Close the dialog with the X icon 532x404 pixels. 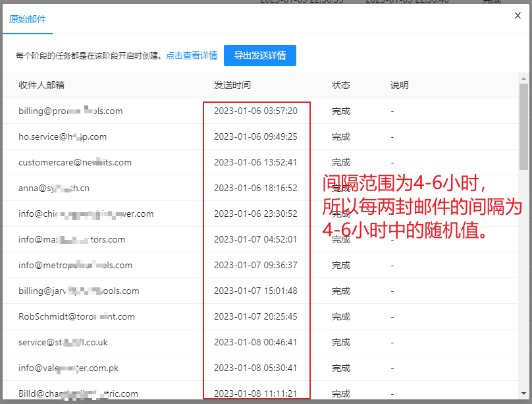coord(518,16)
